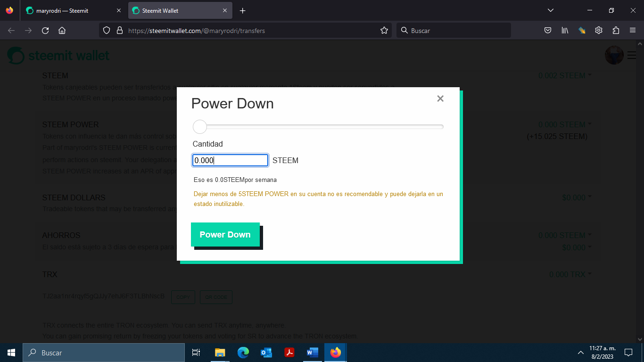644x362 pixels.
Task: Open Outlook from the taskbar
Action: click(266, 353)
